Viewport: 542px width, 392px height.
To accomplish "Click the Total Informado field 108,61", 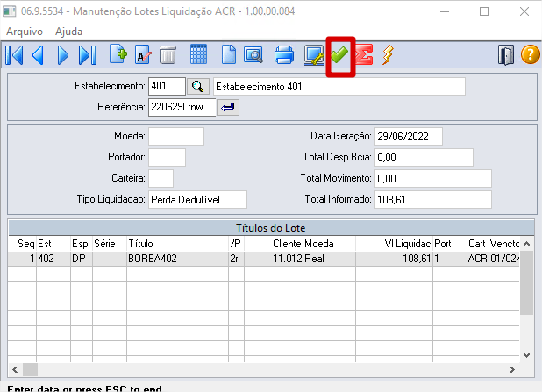I will coord(433,199).
